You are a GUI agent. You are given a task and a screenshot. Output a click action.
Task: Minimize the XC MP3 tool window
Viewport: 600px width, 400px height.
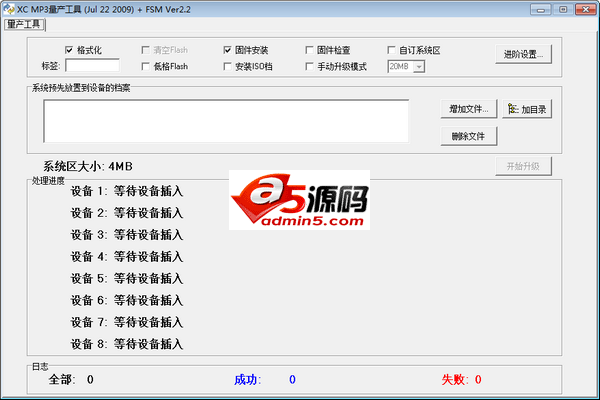[x=541, y=10]
